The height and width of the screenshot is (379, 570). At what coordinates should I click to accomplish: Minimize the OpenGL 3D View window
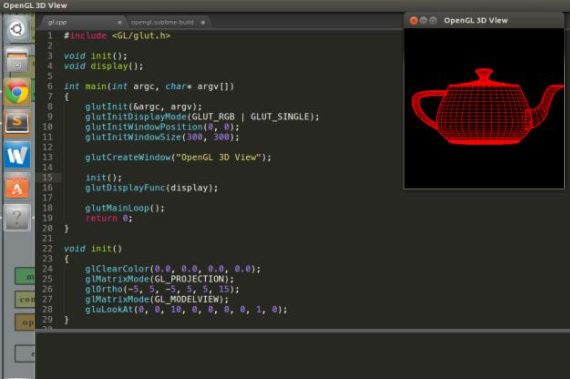tap(423, 21)
